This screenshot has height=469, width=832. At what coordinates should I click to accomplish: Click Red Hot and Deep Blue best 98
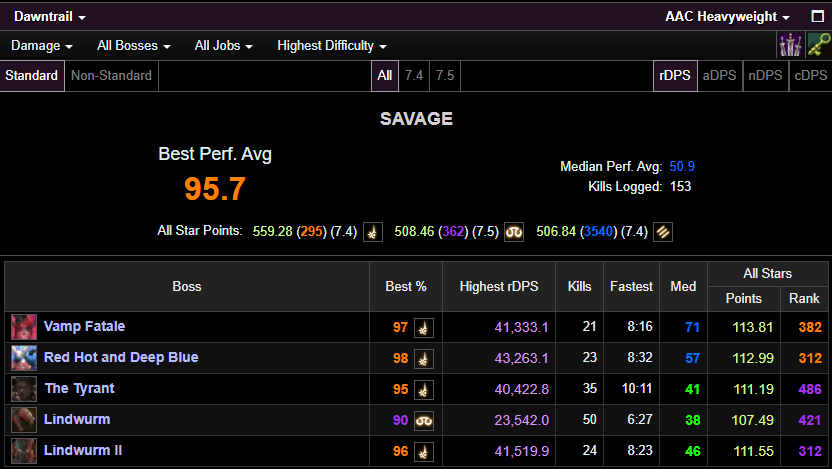click(x=401, y=358)
